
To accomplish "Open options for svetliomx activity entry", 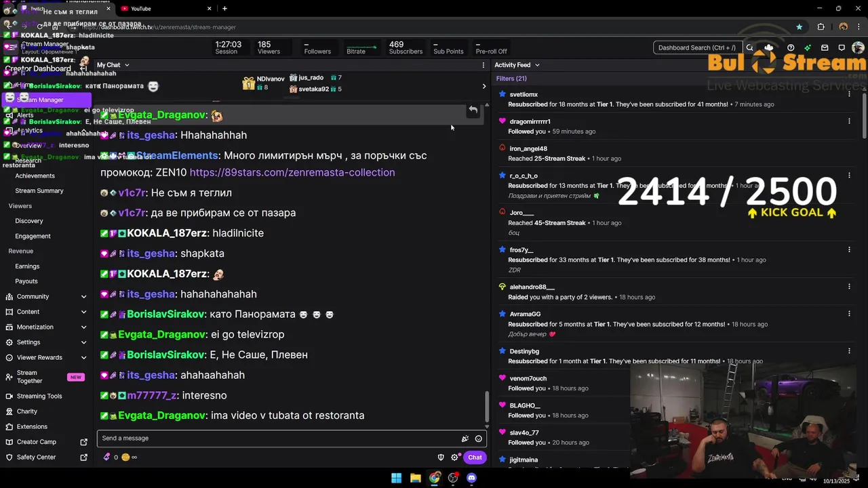I will (x=849, y=94).
